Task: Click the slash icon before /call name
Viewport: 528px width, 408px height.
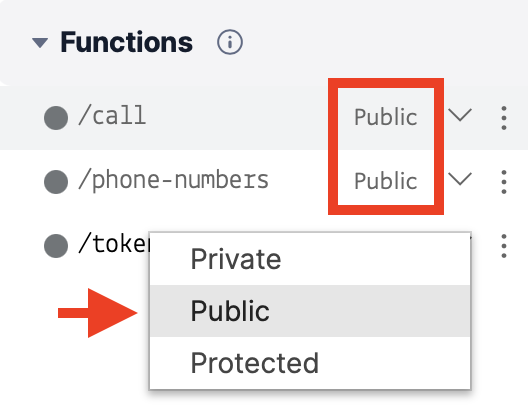Action: coord(83,115)
